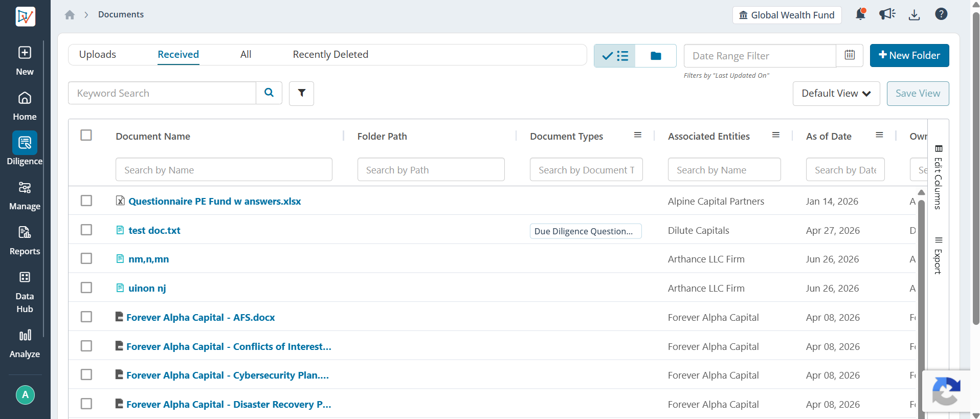Switch to the Received tab
This screenshot has width=980, height=419.
[178, 54]
